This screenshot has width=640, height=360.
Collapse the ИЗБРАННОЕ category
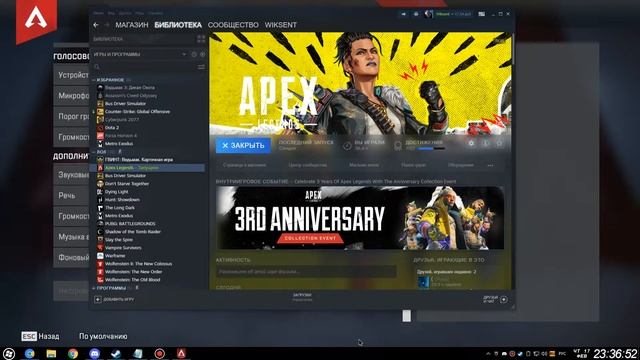(x=94, y=80)
